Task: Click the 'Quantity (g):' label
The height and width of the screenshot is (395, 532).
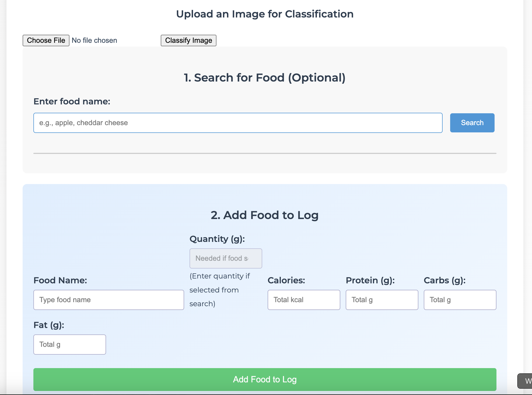Action: coord(217,239)
